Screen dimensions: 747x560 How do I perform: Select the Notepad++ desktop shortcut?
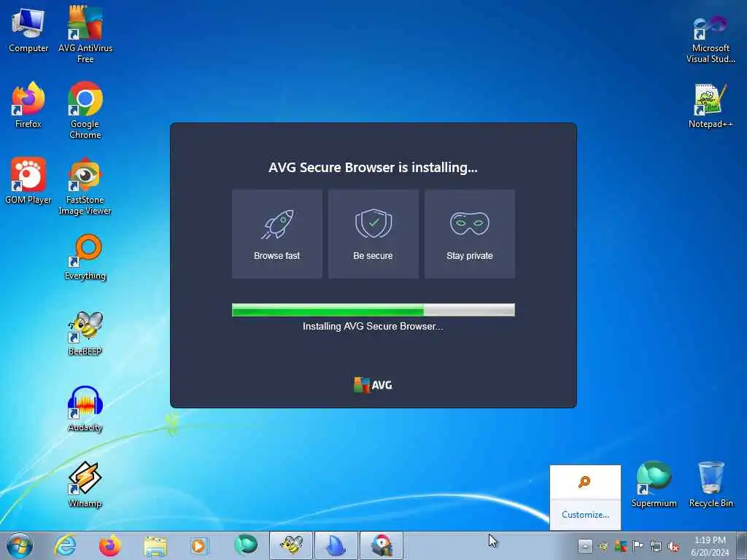[711, 105]
